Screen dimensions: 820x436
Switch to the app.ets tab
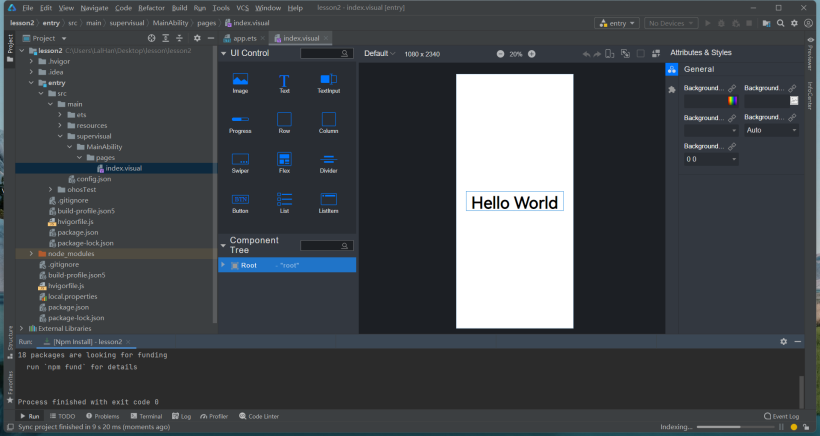point(243,38)
